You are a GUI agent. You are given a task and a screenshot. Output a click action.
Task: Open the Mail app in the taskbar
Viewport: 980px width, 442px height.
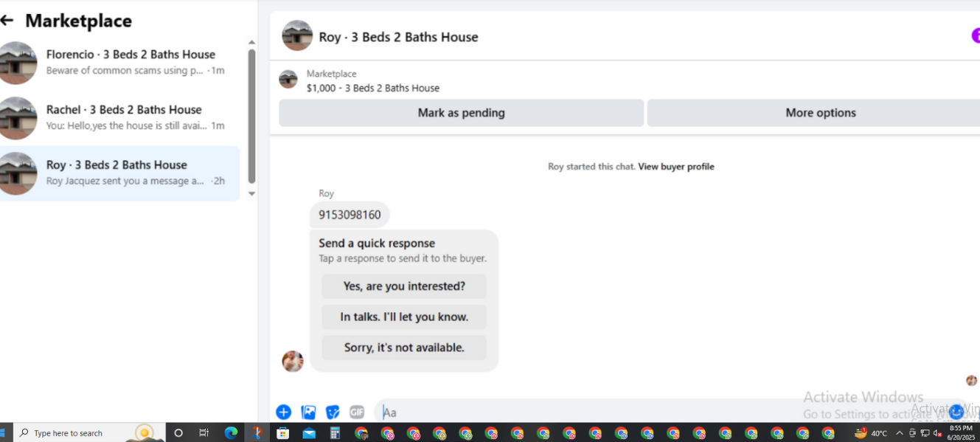(x=309, y=433)
